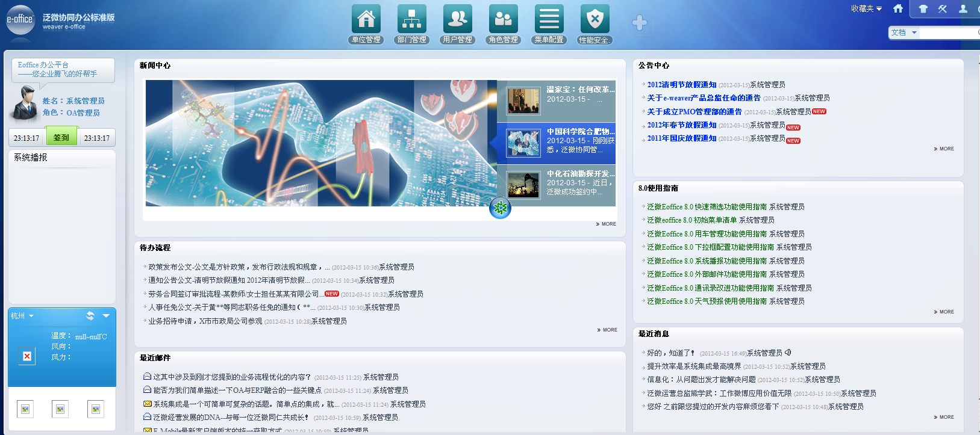Open the 文档 search type dropdown

tap(904, 32)
